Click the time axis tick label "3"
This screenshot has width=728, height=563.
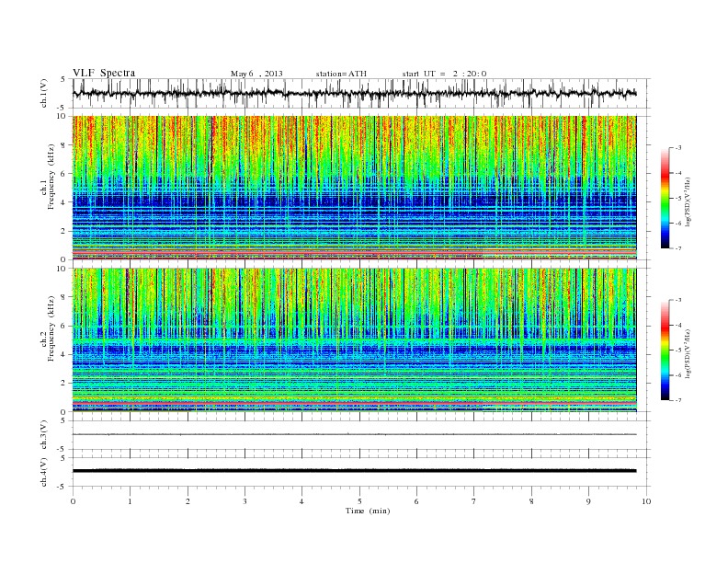(x=245, y=501)
